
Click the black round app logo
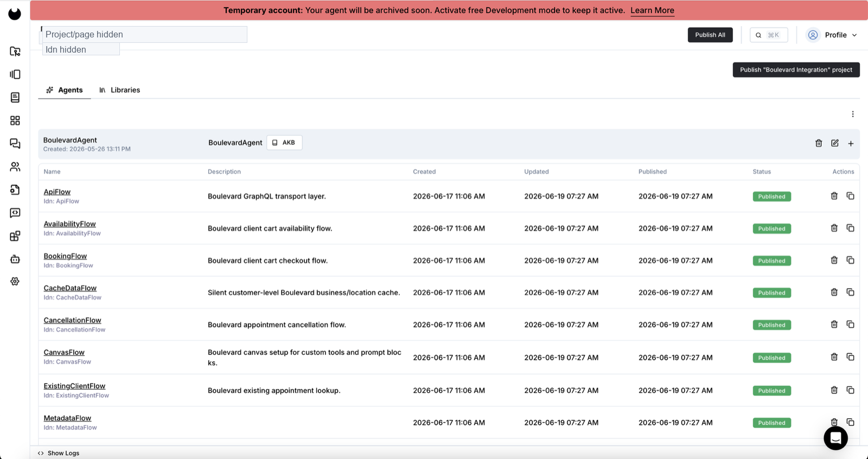tap(15, 14)
